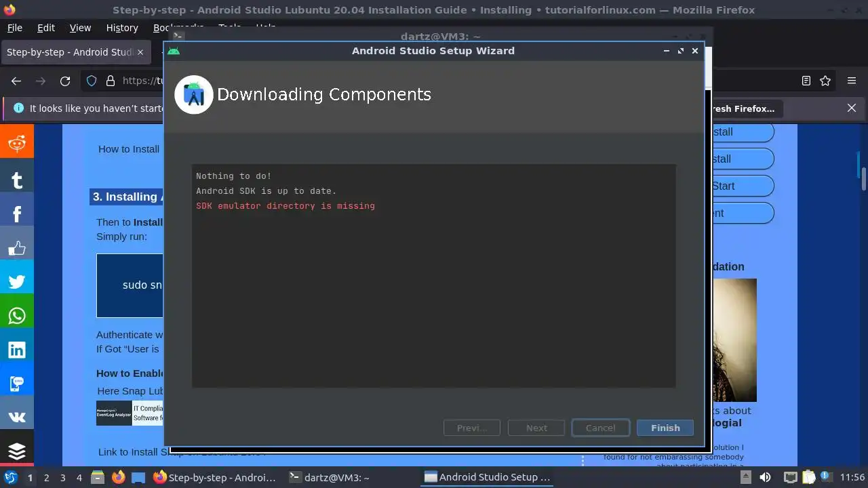Viewport: 868px width, 488px height.
Task: Click the Android robot icon in wizard title bar
Action: point(174,51)
